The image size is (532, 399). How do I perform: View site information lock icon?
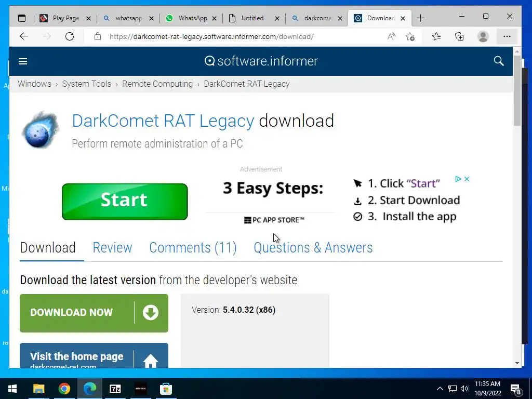98,36
